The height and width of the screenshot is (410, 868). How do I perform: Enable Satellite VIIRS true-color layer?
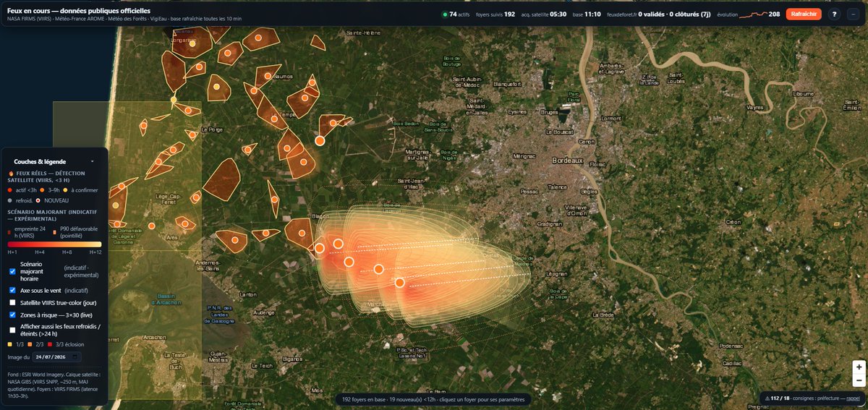click(12, 302)
